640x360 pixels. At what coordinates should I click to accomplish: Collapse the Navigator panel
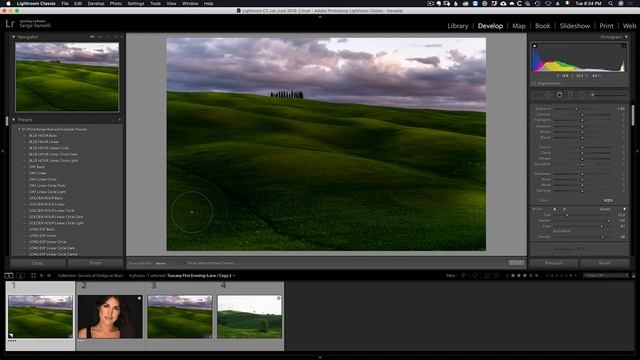point(13,37)
